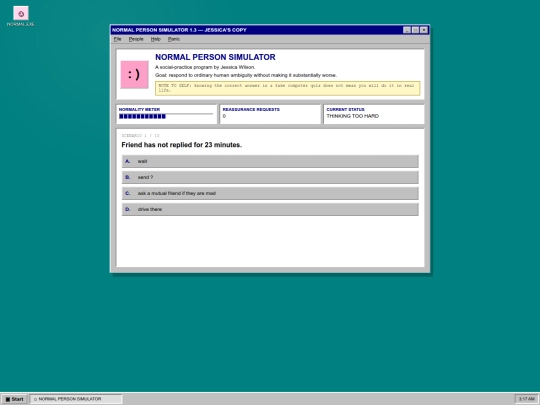This screenshot has width=540, height=405.
Task: Select Normal Person Simulator taskbar entry
Action: [x=76, y=399]
